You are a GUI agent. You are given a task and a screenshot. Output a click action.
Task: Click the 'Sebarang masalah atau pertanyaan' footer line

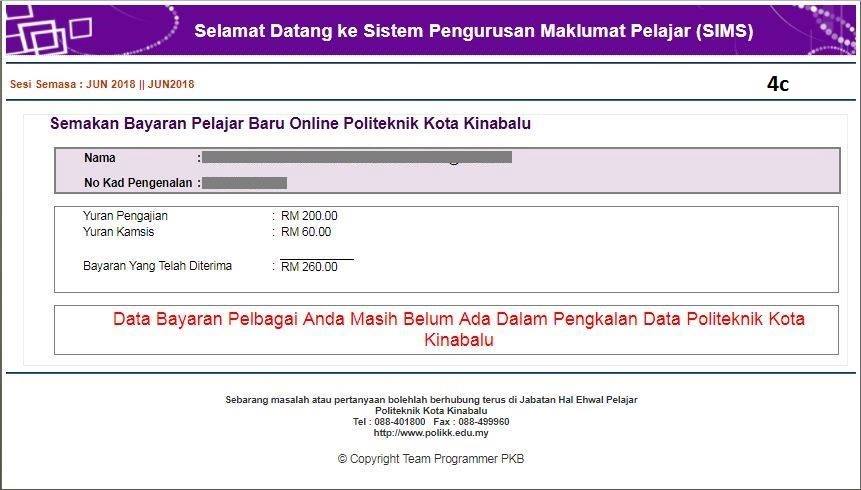coord(432,400)
